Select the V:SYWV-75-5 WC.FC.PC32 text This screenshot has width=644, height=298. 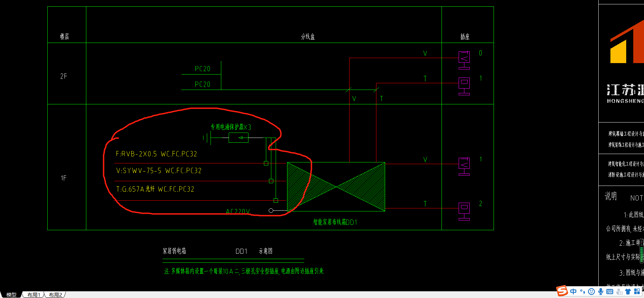(x=159, y=171)
